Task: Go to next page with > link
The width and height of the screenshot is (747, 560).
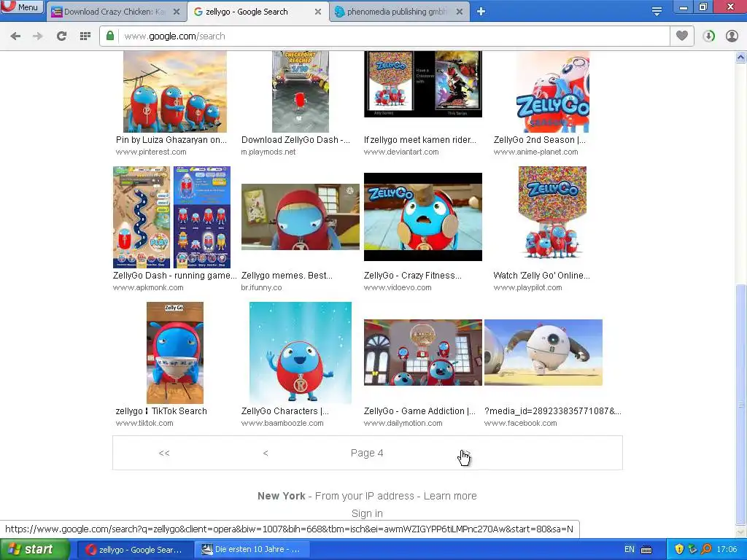Action: tap(468, 453)
